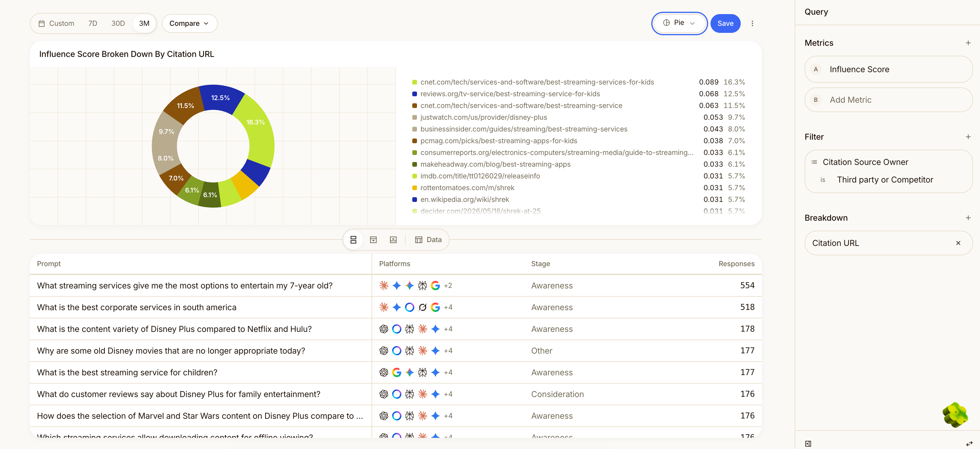Sort by Stage column header

pyautogui.click(x=540, y=264)
